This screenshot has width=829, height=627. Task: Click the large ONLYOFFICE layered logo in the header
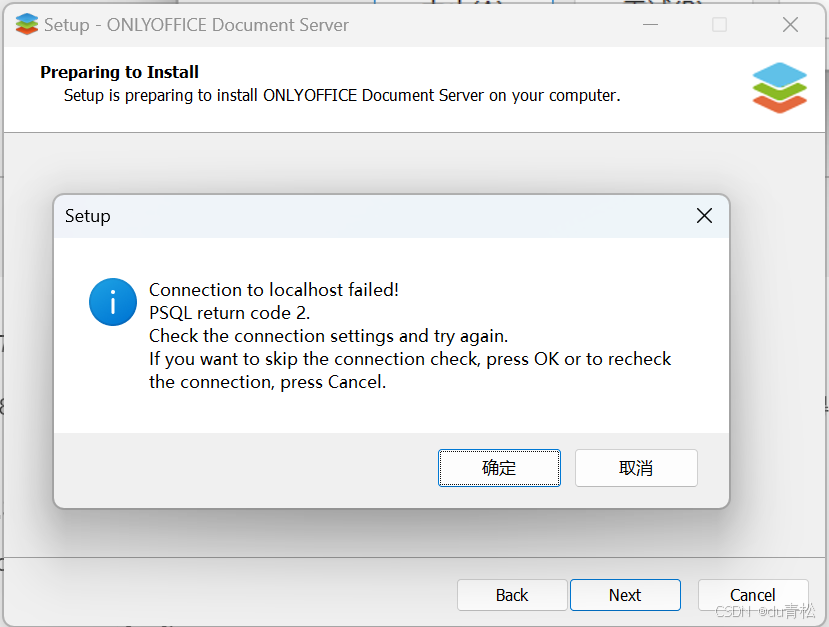780,88
